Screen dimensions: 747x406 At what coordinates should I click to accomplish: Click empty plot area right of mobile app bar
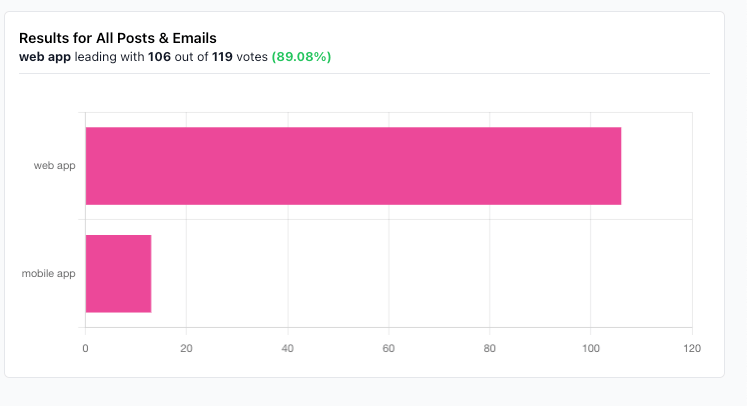click(x=420, y=273)
